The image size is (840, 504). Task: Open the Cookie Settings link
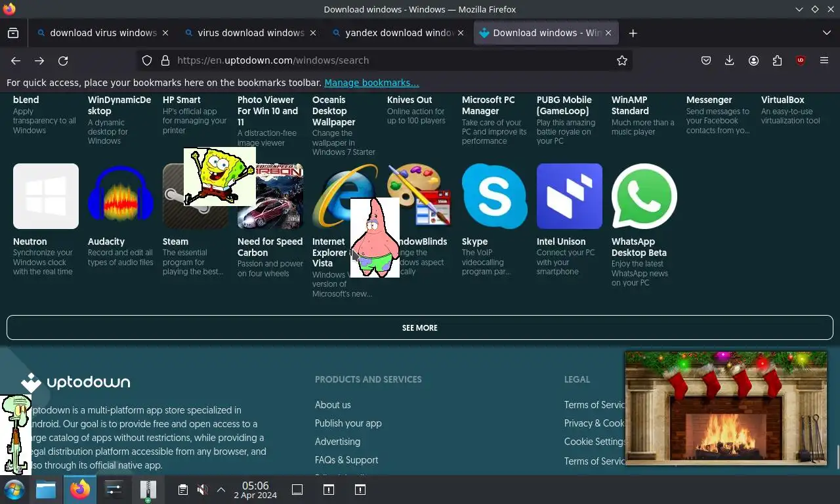(595, 442)
